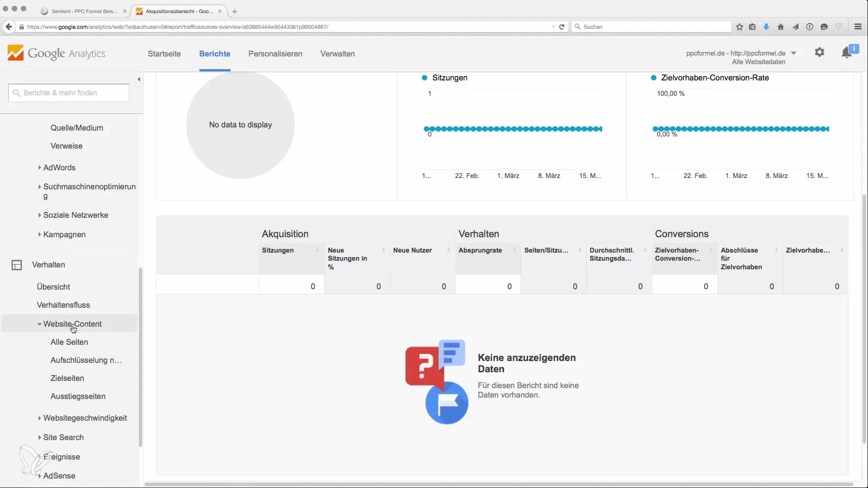Open downloads via blue arrow icon
The height and width of the screenshot is (488, 868).
click(766, 27)
